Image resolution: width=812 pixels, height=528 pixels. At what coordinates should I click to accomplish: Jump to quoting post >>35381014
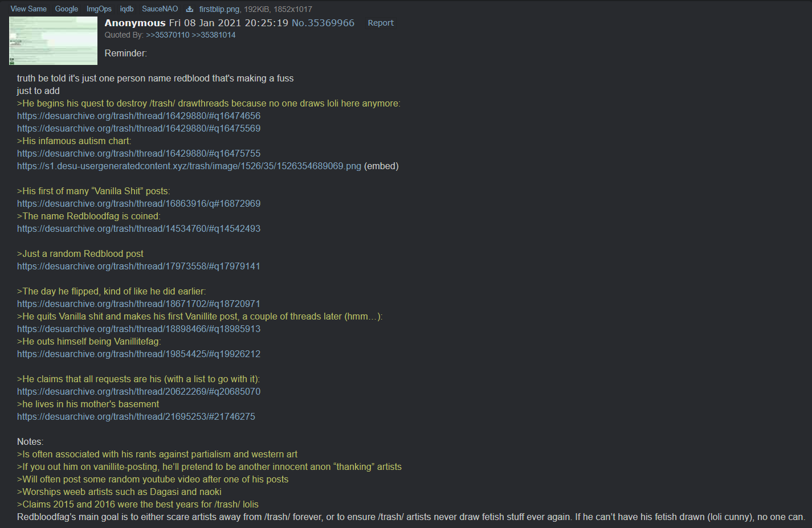(x=214, y=35)
